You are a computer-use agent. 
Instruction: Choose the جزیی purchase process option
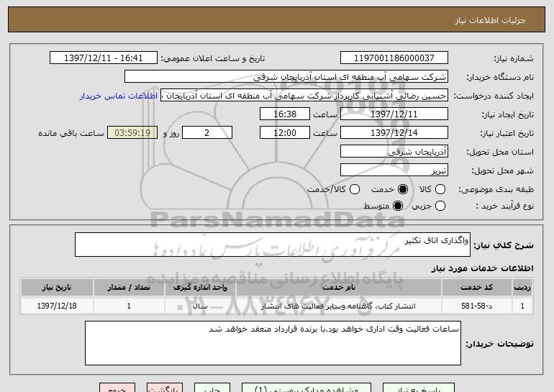440,206
